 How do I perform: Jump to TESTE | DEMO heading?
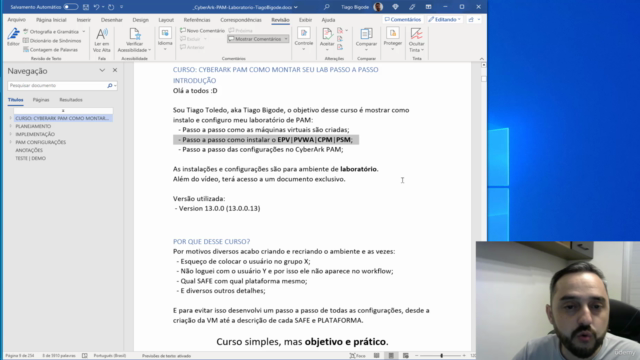point(31,158)
